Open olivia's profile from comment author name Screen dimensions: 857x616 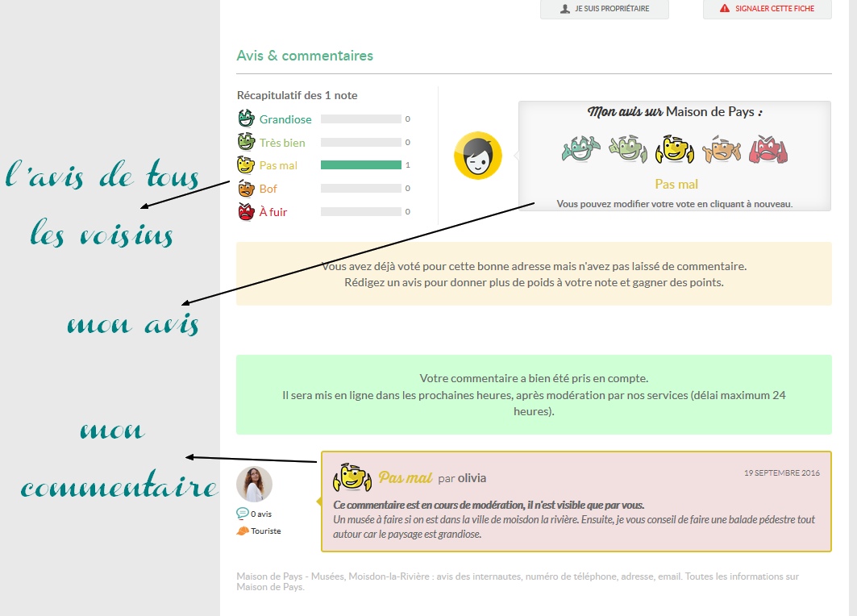tap(472, 478)
